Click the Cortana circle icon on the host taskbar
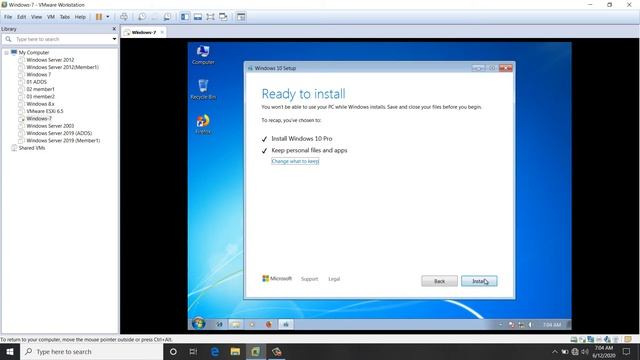This screenshot has height=360, width=640. click(x=173, y=351)
